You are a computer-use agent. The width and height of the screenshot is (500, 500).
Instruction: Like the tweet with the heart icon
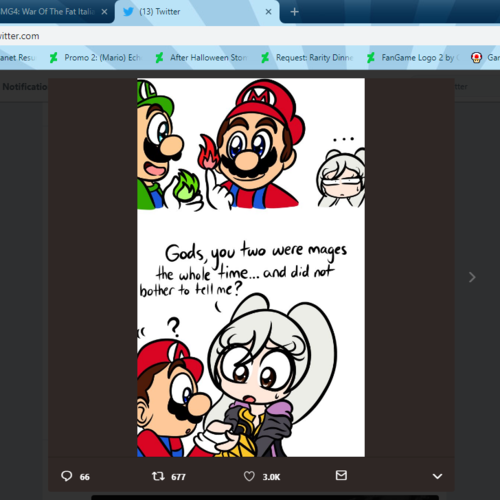[x=249, y=476]
